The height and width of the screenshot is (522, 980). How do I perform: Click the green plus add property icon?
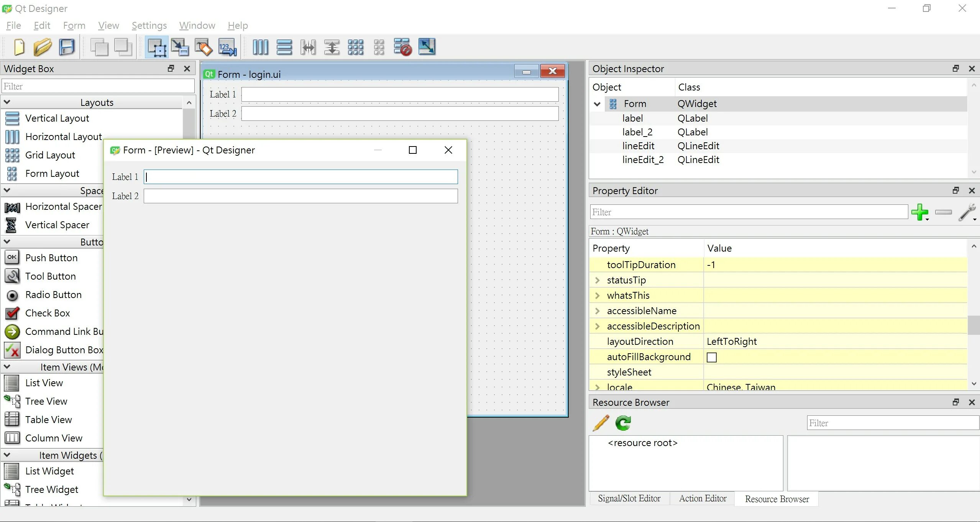919,212
